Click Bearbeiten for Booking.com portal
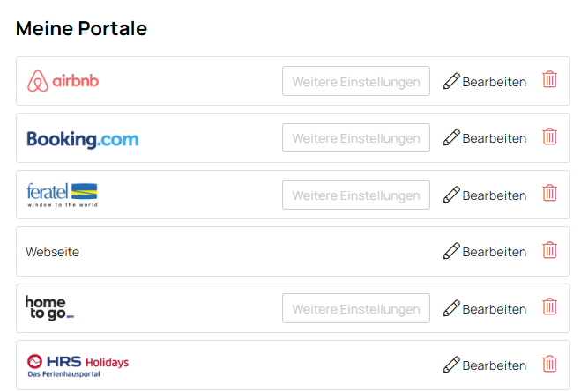The image size is (588, 391). (494, 138)
